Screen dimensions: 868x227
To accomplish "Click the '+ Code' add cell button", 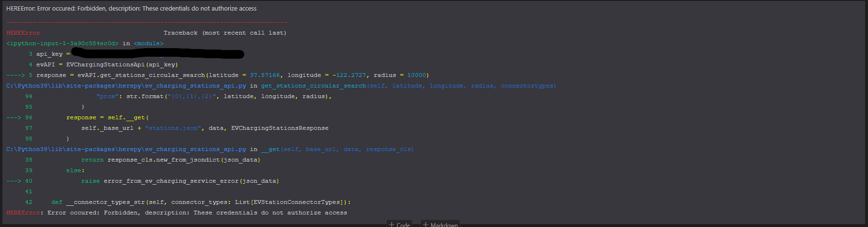I will 399,224.
